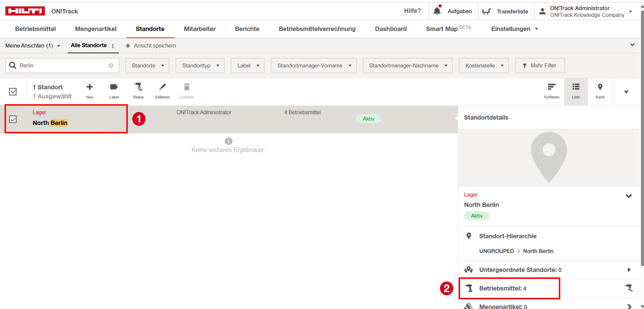Open the Transferliste cart icon

tap(486, 11)
